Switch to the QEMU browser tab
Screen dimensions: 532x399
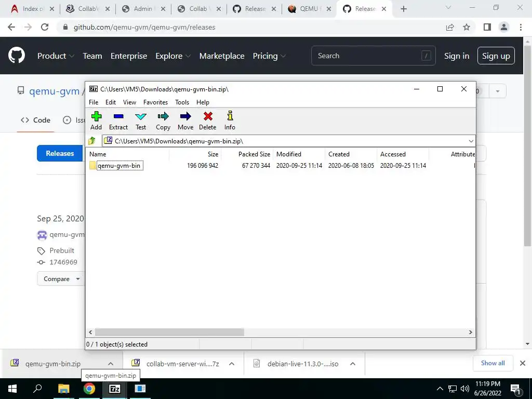coord(309,9)
